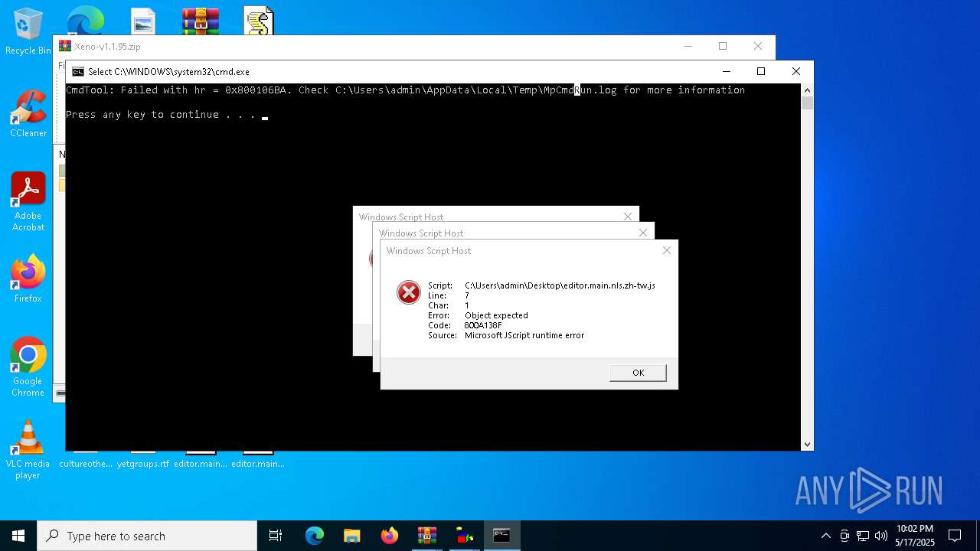Click cmd scrollbar down arrow
This screenshot has height=551, width=980.
tap(807, 444)
